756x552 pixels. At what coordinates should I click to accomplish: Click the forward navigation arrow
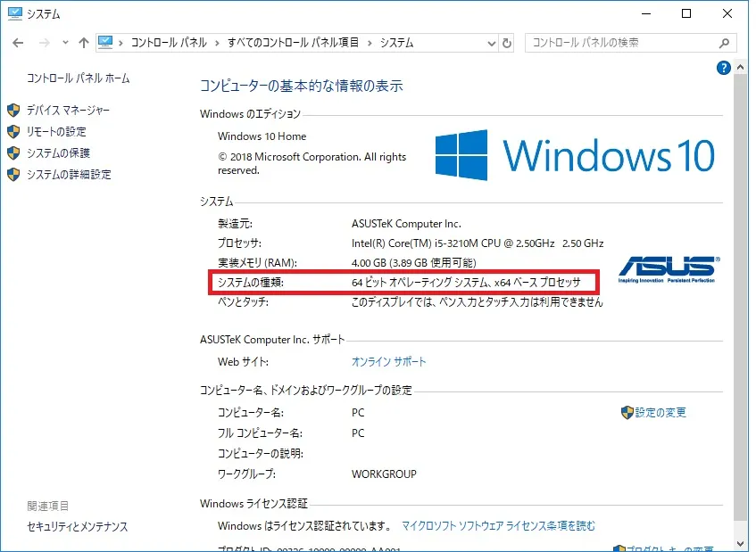[x=45, y=43]
